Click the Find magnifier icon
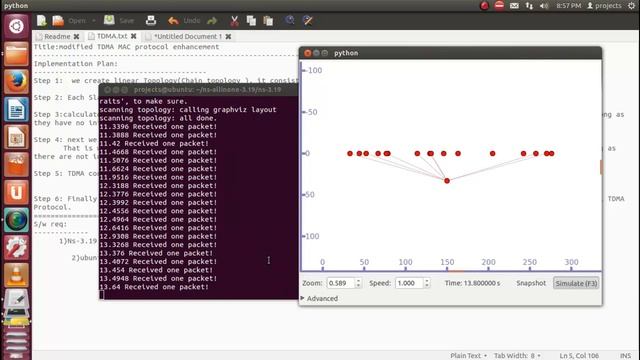640x360 pixels. 290,20
